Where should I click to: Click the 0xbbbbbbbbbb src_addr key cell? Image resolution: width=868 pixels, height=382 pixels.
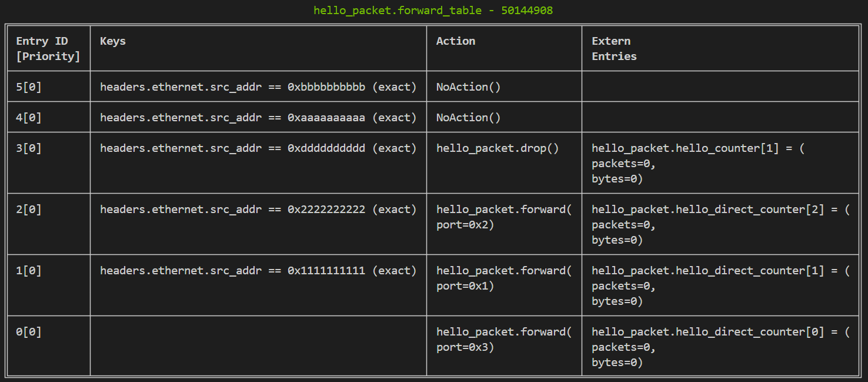point(258,87)
